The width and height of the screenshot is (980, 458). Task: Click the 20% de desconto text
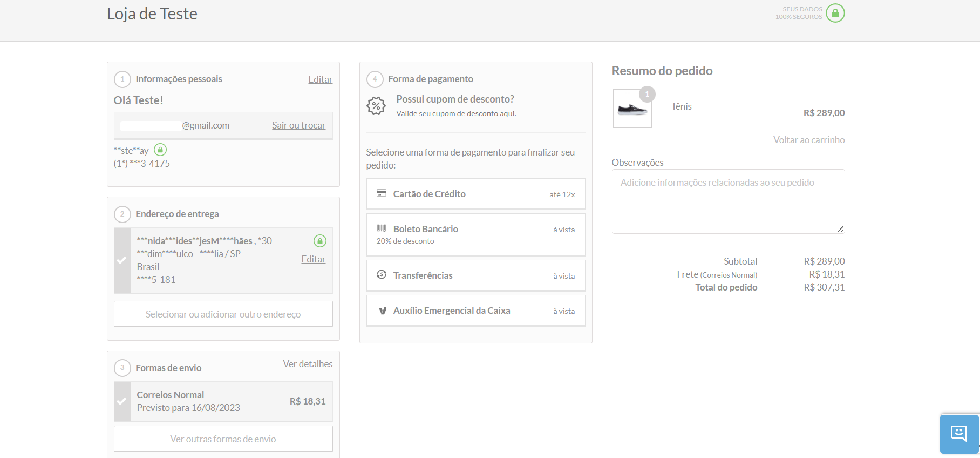coord(405,241)
